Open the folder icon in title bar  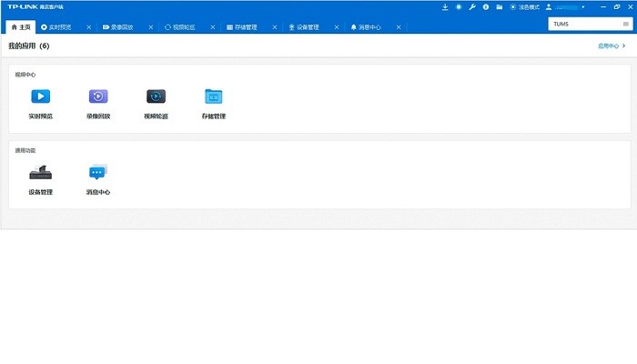pos(500,7)
